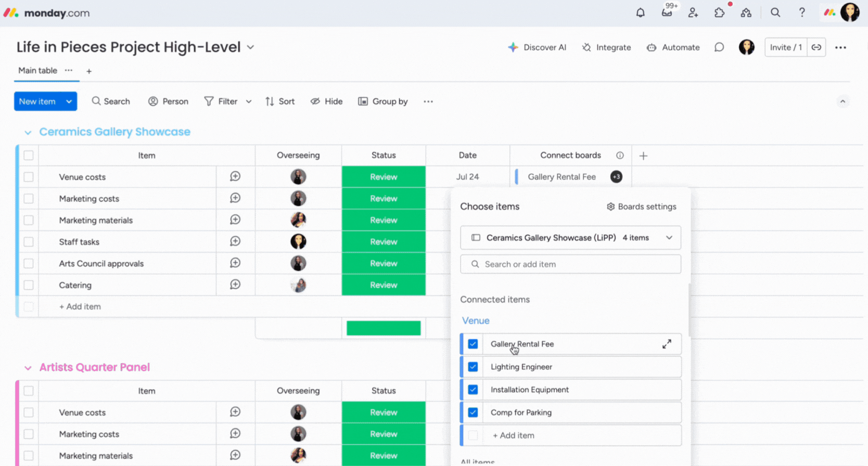The image size is (868, 466).
Task: Uncheck Lighting Engineer connected item
Action: tap(473, 367)
